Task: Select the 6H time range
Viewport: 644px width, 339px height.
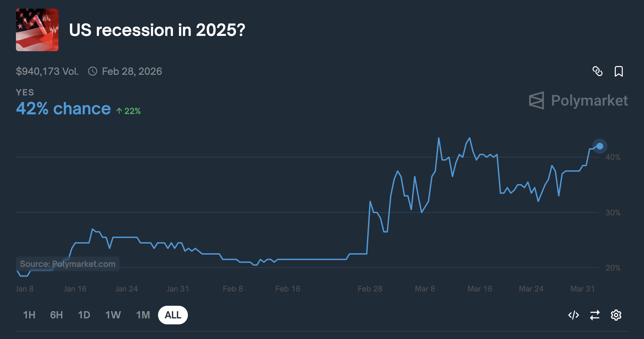Action: [56, 315]
